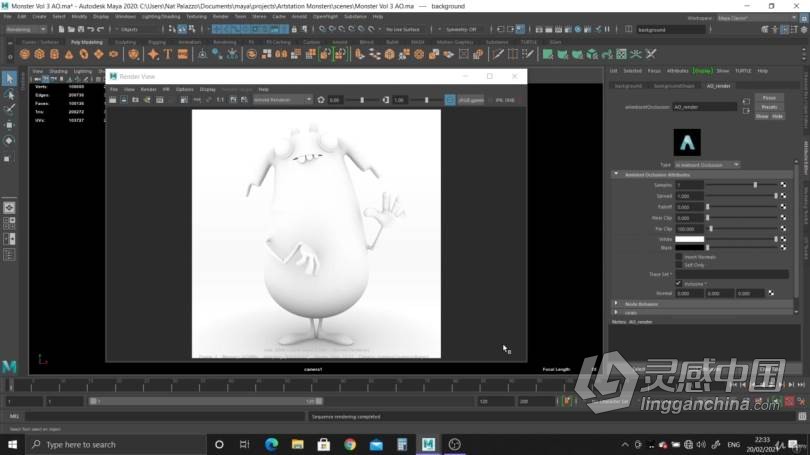The height and width of the screenshot is (455, 810).
Task: Toggle 1:1 real size in Render View
Action: (x=220, y=100)
